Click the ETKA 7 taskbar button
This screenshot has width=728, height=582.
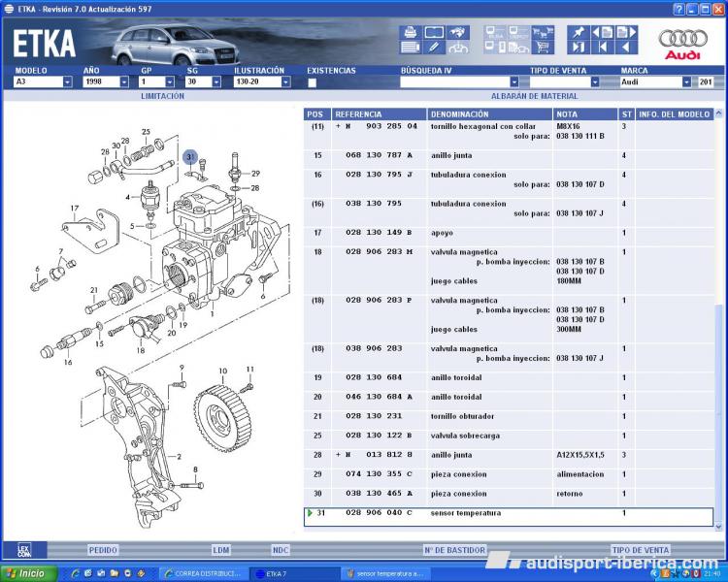[x=294, y=574]
